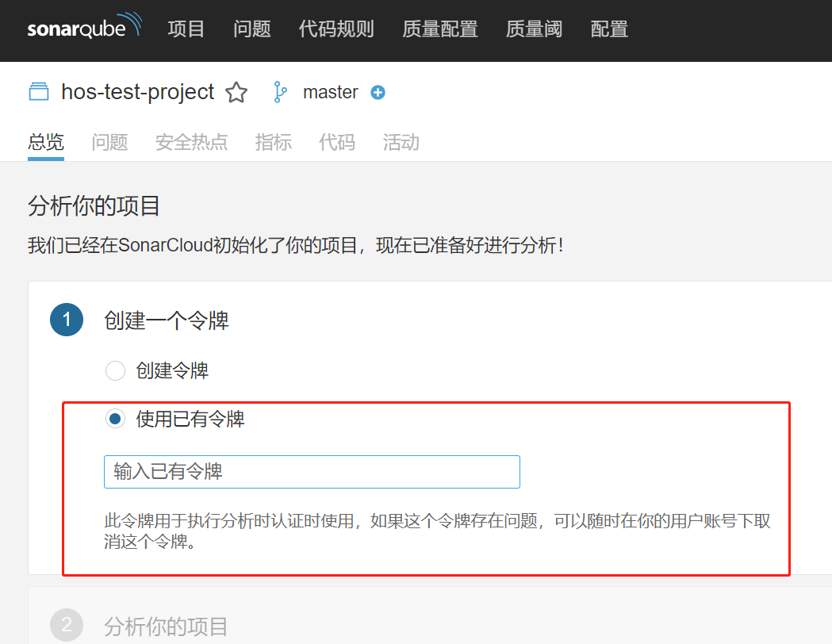Star the hos-test-project as favorite

click(236, 91)
